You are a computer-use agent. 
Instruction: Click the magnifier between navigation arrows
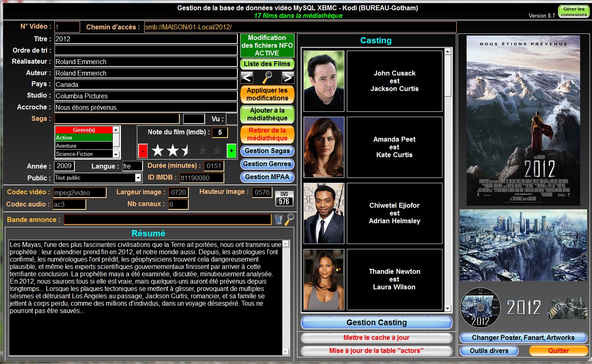pyautogui.click(x=268, y=77)
